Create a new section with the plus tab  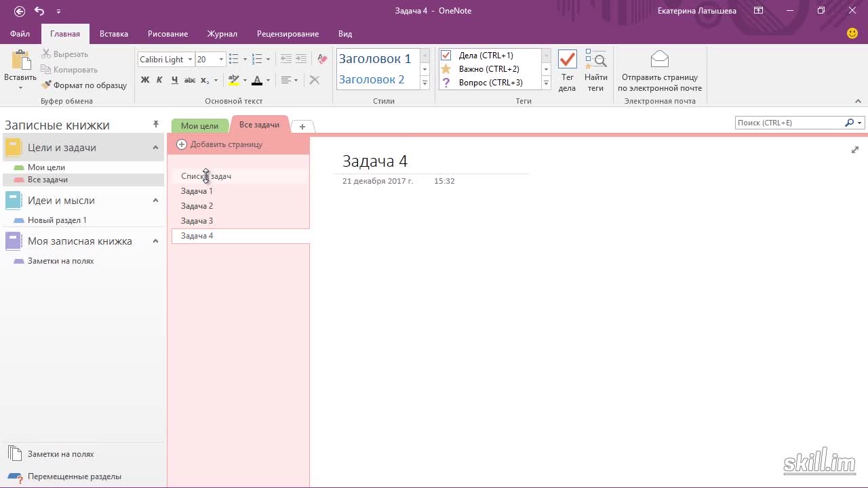[x=302, y=127]
